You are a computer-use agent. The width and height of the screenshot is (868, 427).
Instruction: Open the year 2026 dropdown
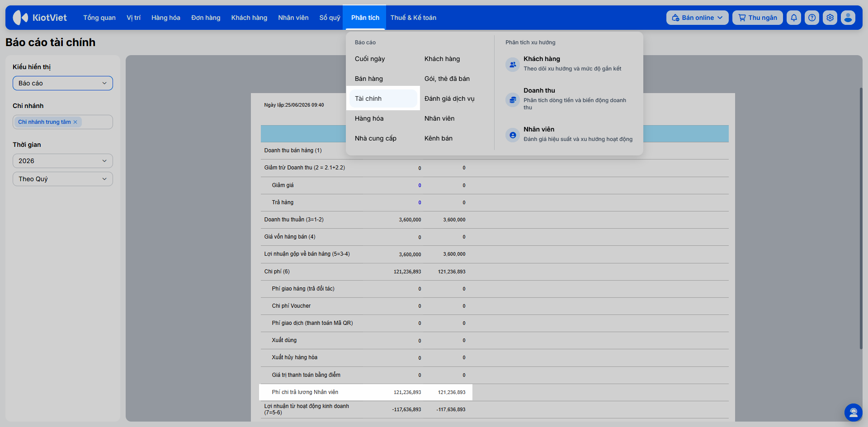[x=63, y=161]
